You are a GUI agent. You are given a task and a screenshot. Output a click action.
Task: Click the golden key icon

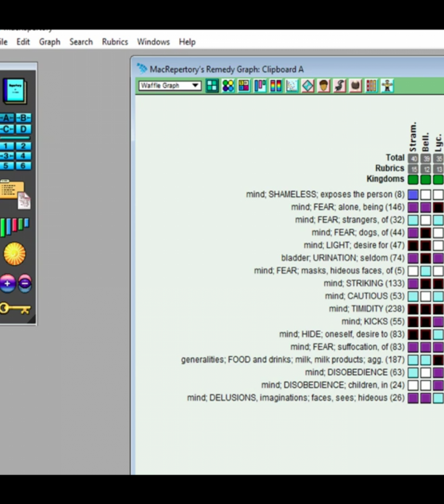(15, 309)
